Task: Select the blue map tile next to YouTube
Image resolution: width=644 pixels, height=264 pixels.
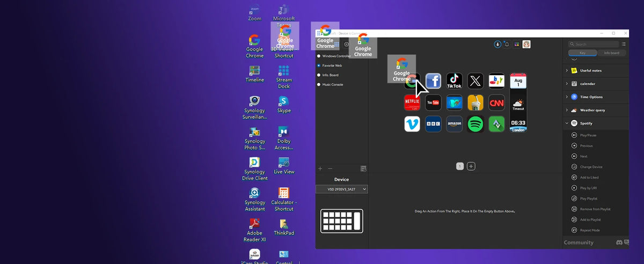Action: [x=454, y=102]
